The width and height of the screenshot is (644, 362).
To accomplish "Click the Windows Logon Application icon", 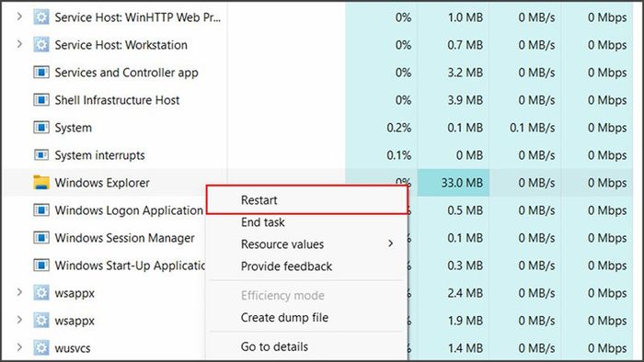I will (x=41, y=210).
